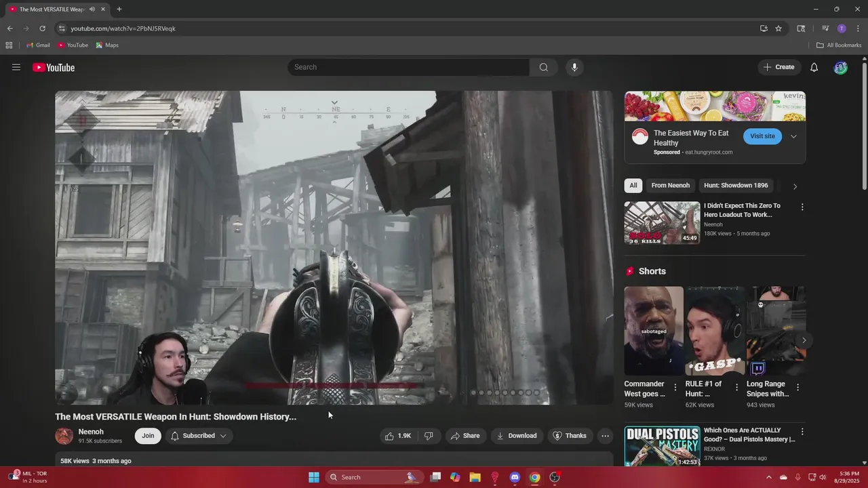Open options for Dual Pistols video
The height and width of the screenshot is (488, 868).
802,432
